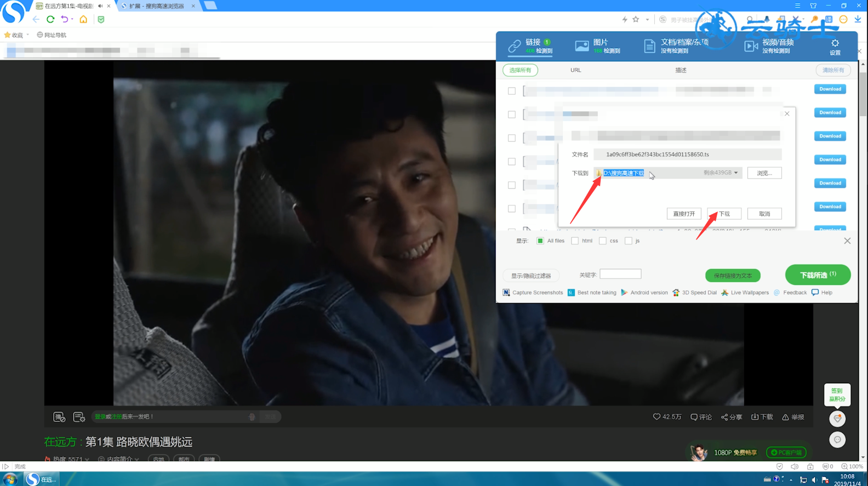Open the browser hamburger menu icon
Viewport: 868px width, 486px height.
click(797, 5)
